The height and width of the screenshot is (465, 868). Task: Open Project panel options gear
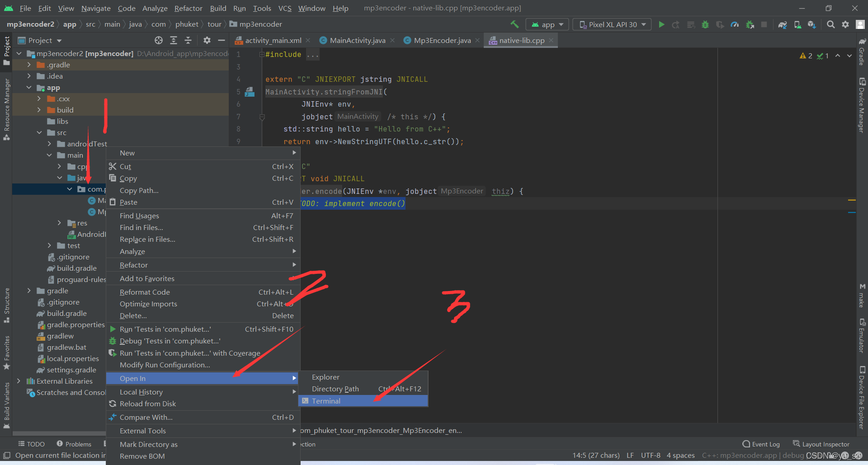(x=207, y=40)
